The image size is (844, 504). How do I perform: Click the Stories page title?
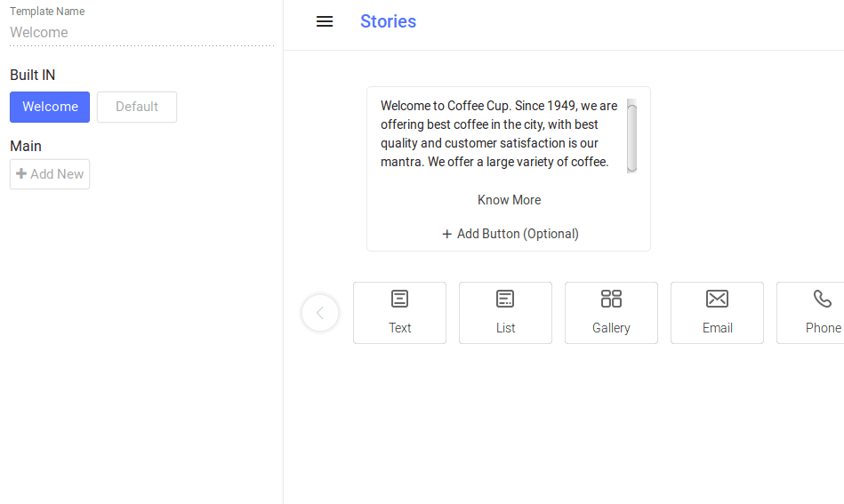(388, 21)
